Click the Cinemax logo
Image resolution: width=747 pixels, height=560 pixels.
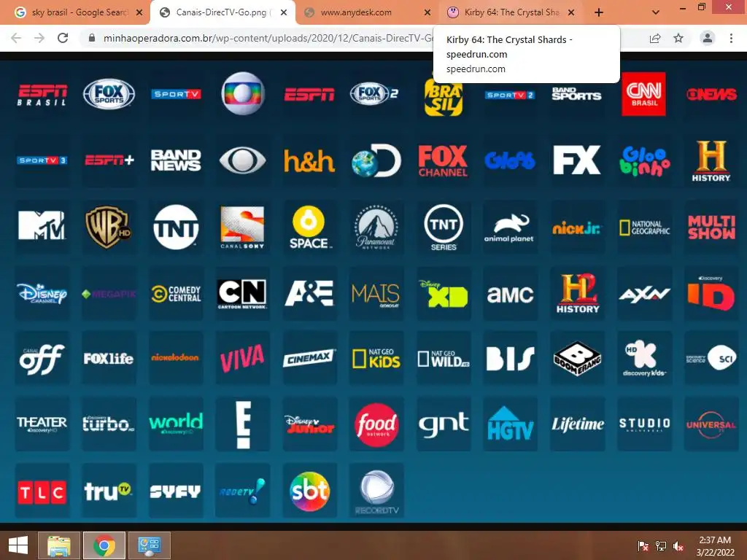tap(309, 358)
